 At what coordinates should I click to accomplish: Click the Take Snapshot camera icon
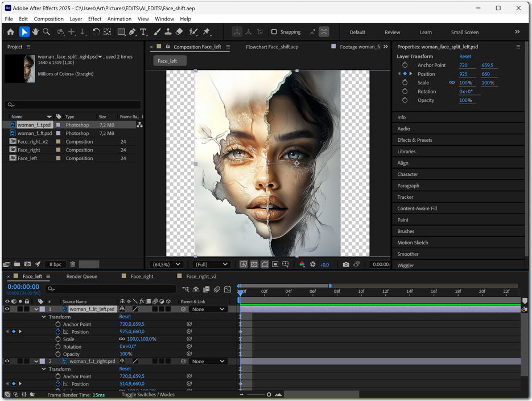tap(346, 264)
